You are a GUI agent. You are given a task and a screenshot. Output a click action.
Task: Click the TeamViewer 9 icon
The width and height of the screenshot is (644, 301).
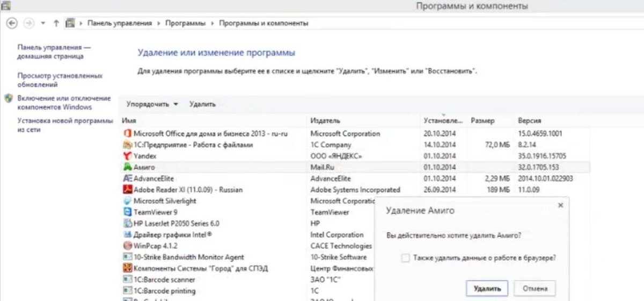pos(128,212)
